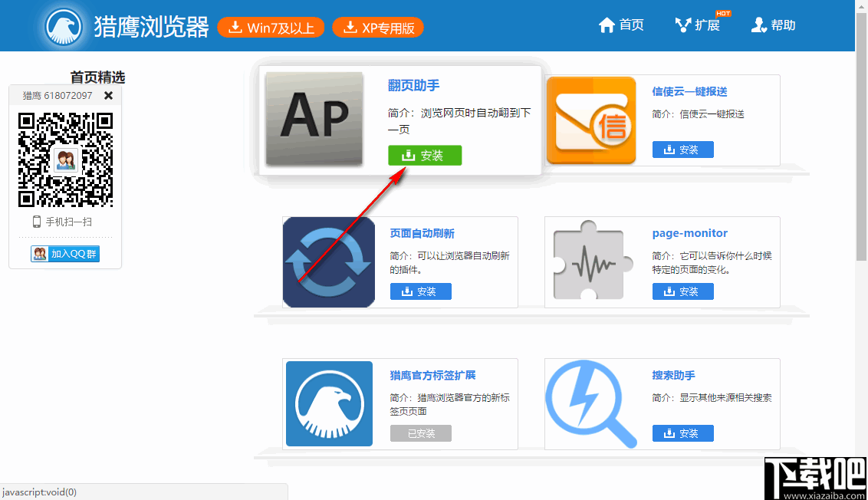Click the grayed 已安装 button
This screenshot has height=500, width=868.
pyautogui.click(x=421, y=433)
